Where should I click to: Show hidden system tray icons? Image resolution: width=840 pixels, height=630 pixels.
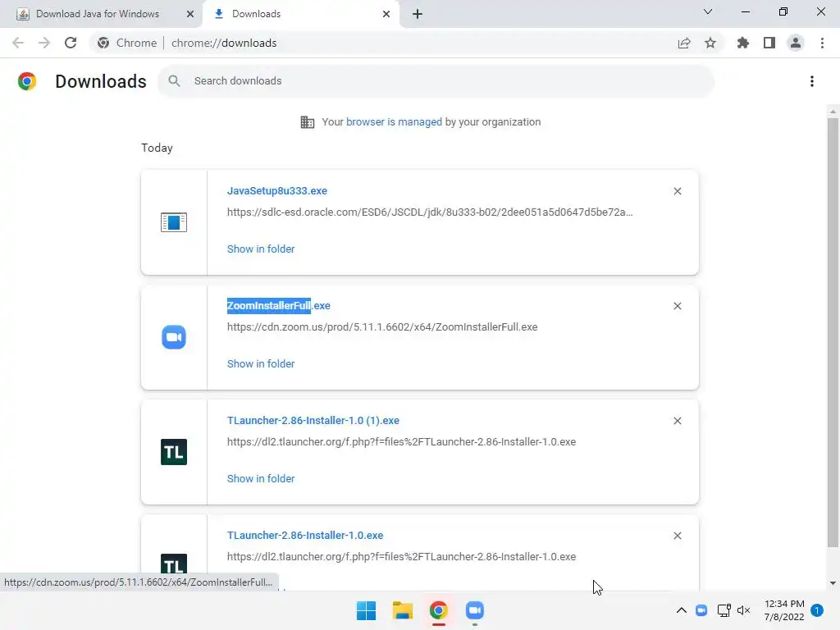pyautogui.click(x=682, y=610)
